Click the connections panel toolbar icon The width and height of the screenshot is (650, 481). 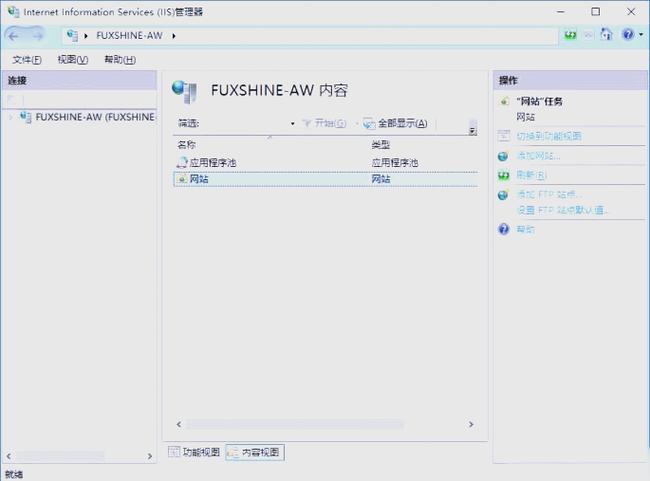12,100
